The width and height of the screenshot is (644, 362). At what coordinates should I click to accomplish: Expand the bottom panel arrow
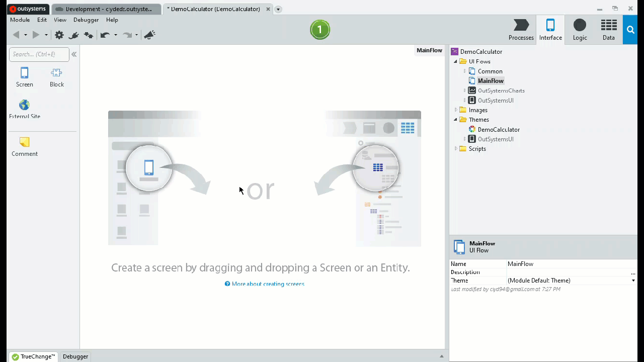(x=442, y=356)
